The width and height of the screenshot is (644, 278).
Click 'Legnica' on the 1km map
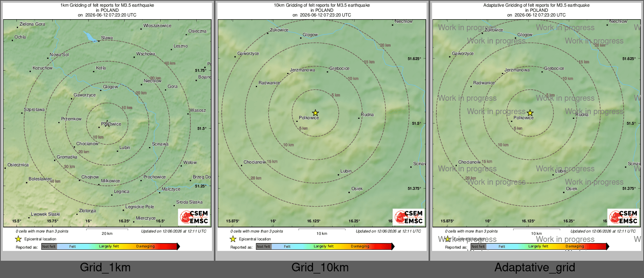click(x=121, y=192)
